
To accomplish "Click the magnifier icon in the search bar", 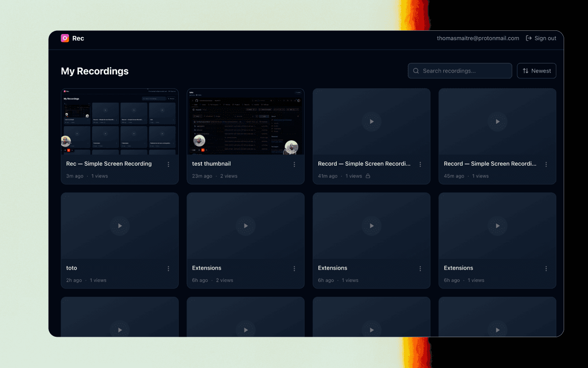I will tap(416, 71).
